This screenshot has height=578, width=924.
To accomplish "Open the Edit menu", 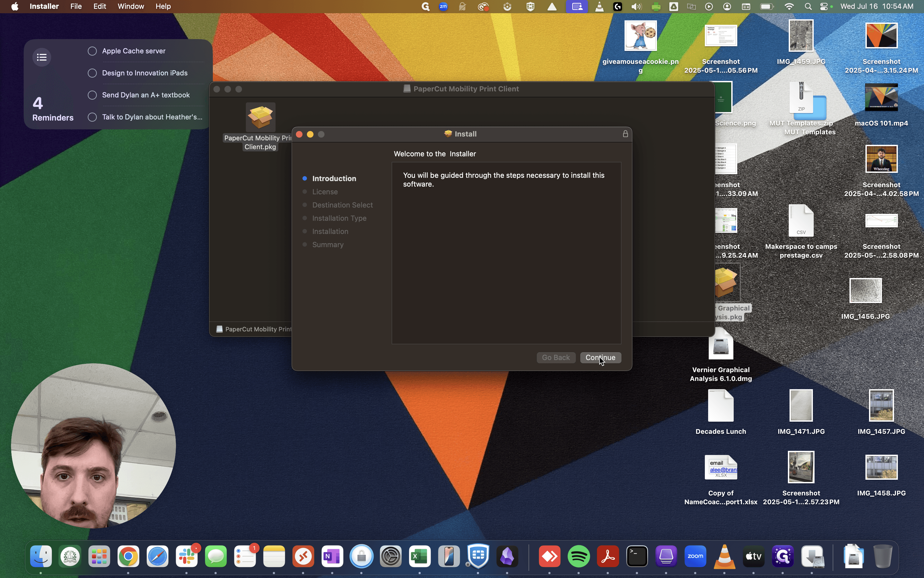I will [x=100, y=7].
